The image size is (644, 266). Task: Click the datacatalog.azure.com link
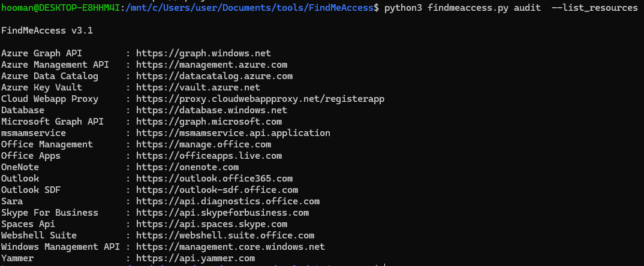pyautogui.click(x=214, y=76)
